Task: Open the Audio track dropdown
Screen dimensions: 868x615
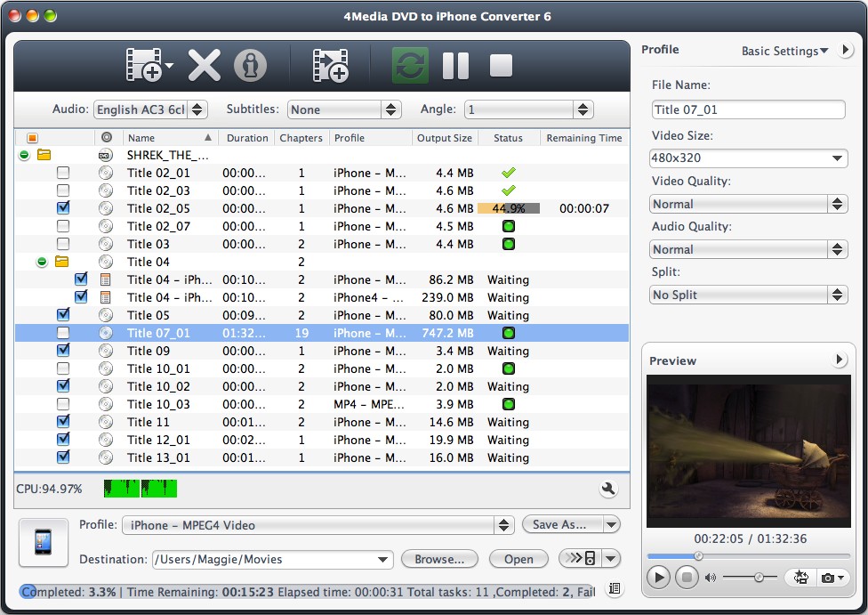Action: coord(150,109)
